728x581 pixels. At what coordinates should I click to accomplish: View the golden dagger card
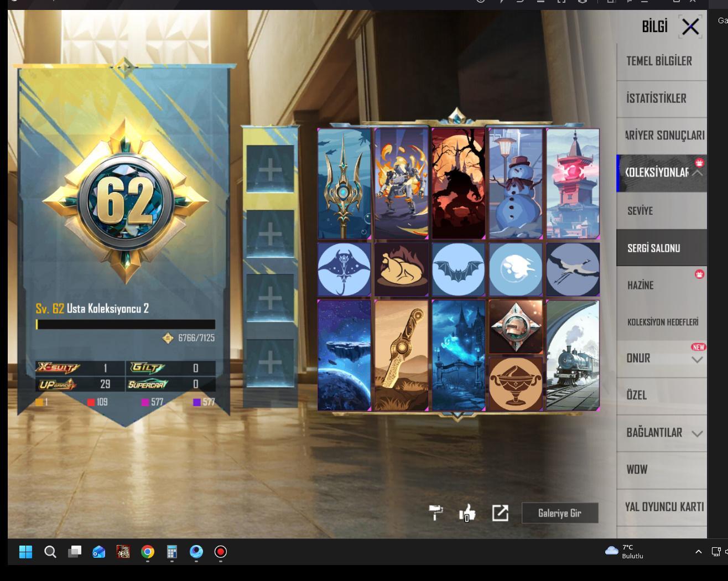(x=402, y=355)
